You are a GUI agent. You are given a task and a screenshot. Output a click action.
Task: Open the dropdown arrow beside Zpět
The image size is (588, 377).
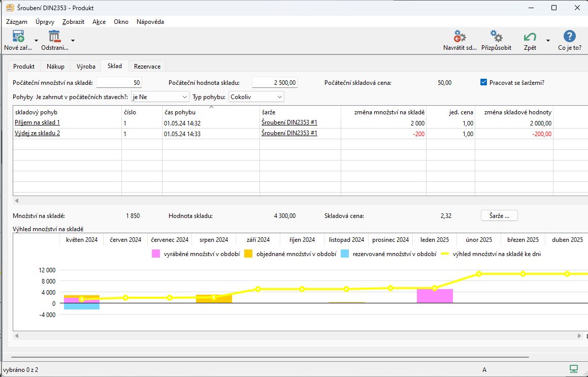click(548, 41)
